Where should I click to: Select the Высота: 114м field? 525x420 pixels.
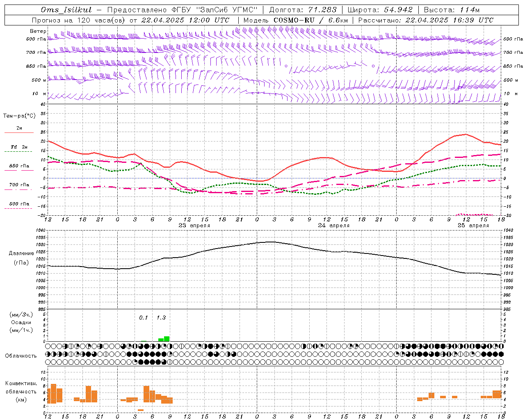(x=452, y=10)
